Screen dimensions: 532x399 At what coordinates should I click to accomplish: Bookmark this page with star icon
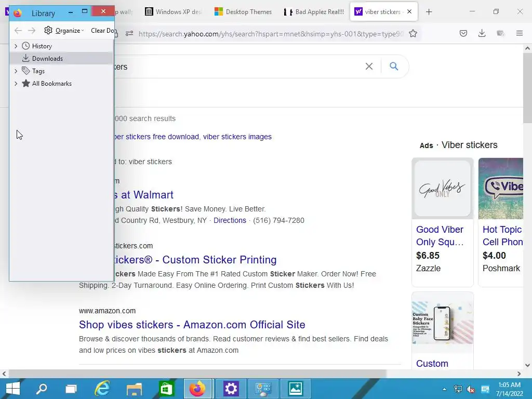pyautogui.click(x=413, y=34)
